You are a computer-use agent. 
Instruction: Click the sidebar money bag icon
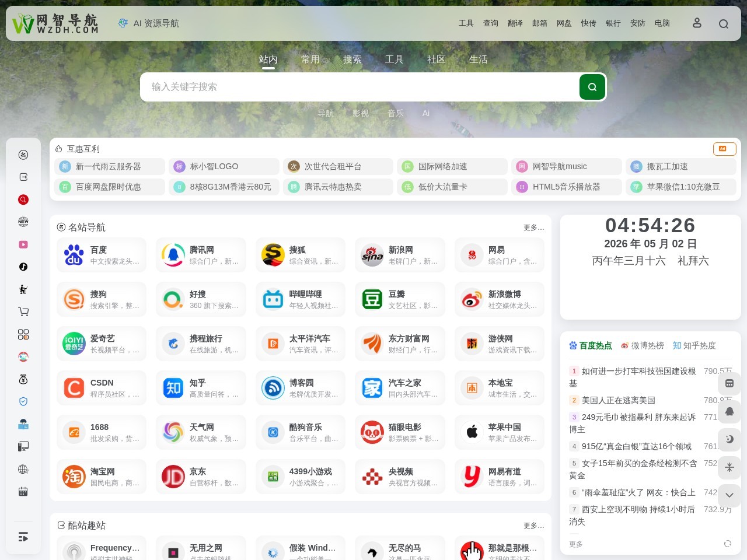point(23,379)
